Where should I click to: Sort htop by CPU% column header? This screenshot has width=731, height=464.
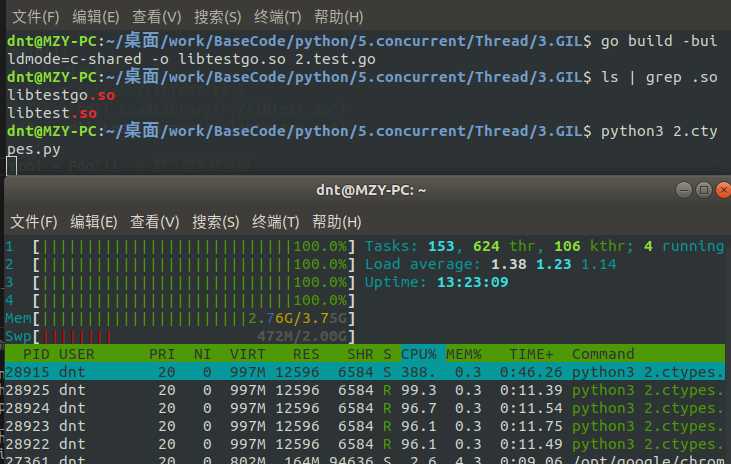(419, 354)
